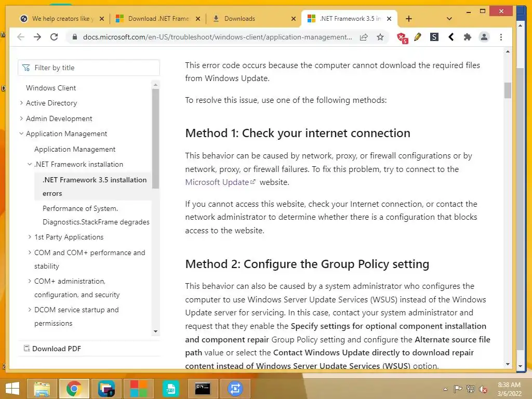532x399 pixels.
Task: Open the Command Prompt taskbar icon
Action: click(203, 389)
